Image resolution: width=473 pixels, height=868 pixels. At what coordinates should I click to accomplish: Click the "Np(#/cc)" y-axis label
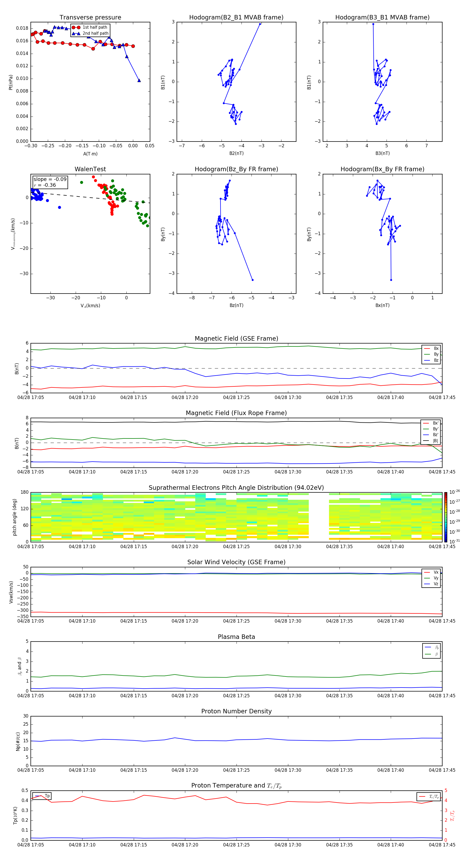tap(18, 741)
